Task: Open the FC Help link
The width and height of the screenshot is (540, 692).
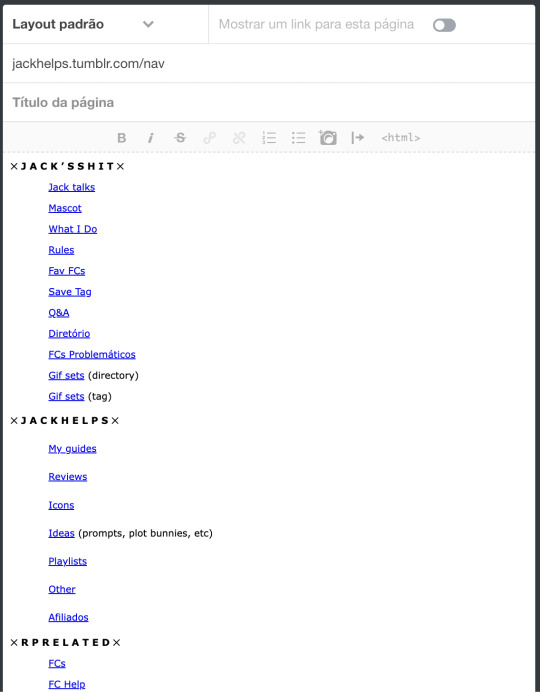Action: pos(67,684)
